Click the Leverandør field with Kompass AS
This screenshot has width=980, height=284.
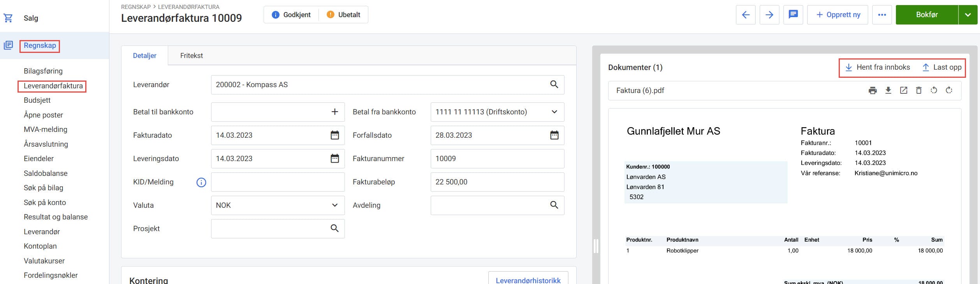point(387,84)
